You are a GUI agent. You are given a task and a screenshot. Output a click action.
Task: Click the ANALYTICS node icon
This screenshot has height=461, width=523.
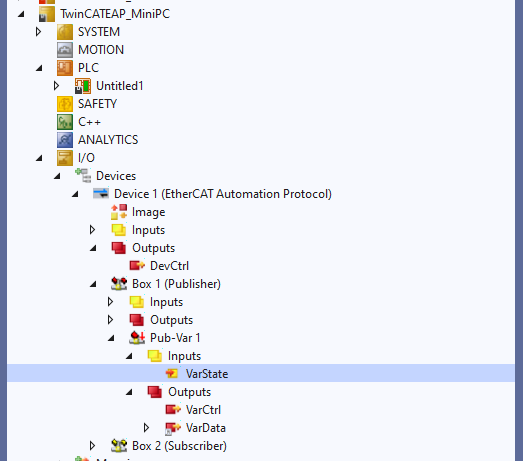[65, 140]
